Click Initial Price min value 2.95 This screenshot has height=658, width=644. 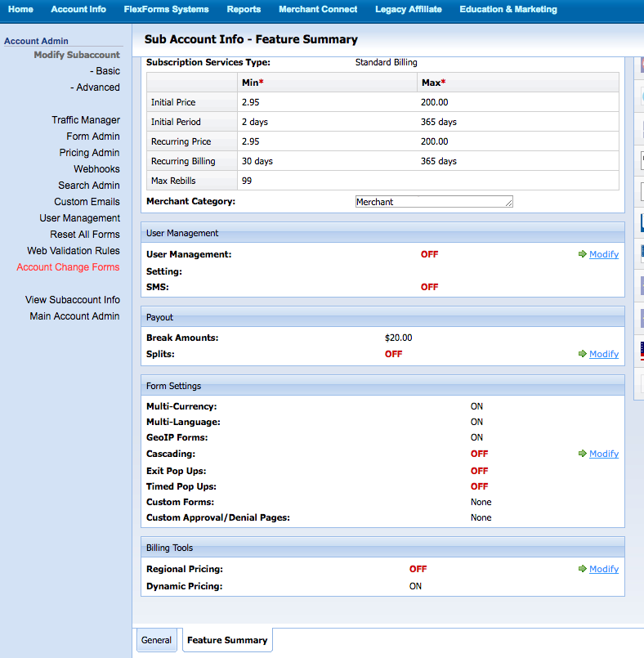pyautogui.click(x=250, y=102)
